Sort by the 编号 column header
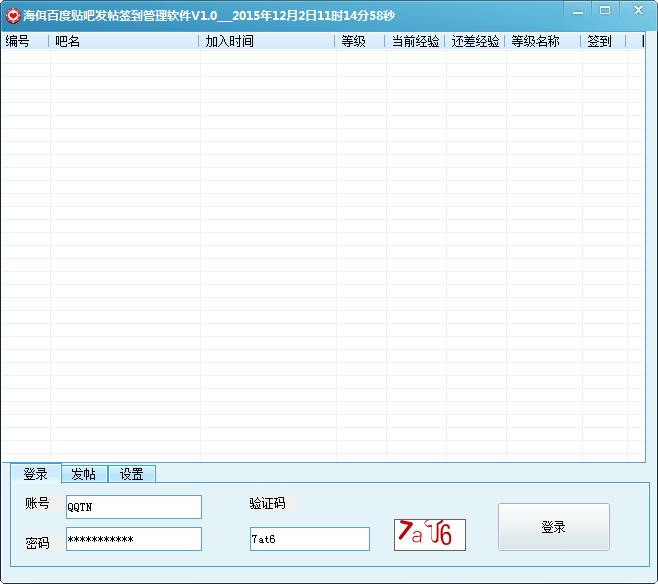The image size is (658, 584). (25, 41)
